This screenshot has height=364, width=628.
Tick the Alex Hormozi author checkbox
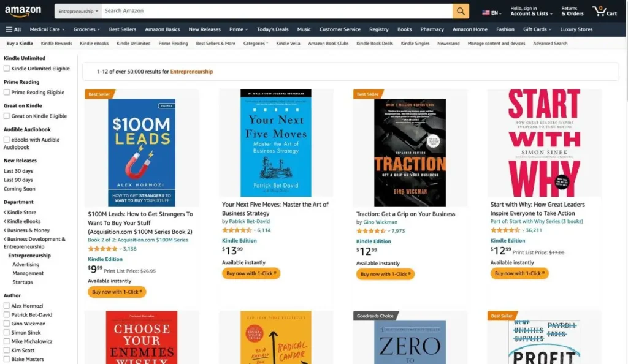pyautogui.click(x=7, y=306)
